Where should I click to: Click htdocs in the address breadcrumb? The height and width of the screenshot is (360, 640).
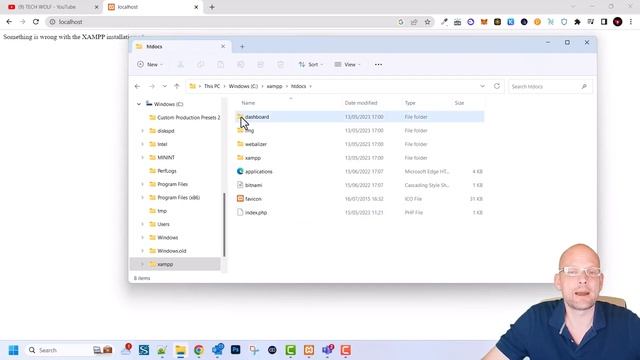298,86
